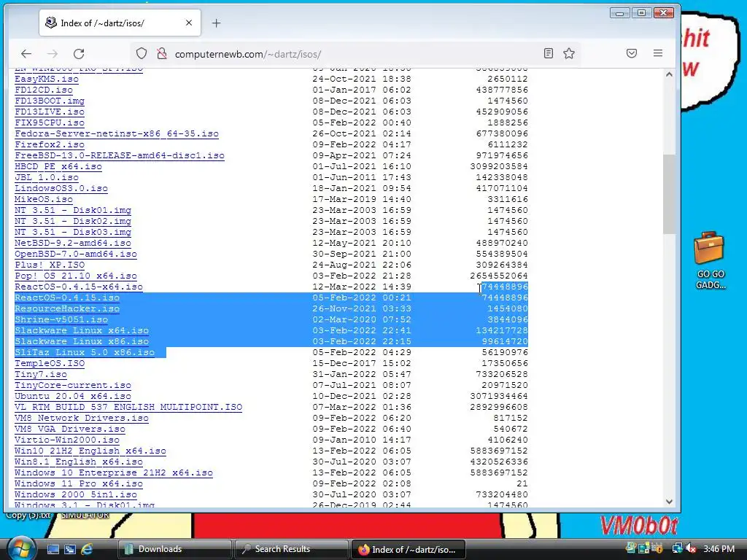Open the clock showing 3:46 PM
Viewport: 747px width, 560px height.
tap(719, 548)
